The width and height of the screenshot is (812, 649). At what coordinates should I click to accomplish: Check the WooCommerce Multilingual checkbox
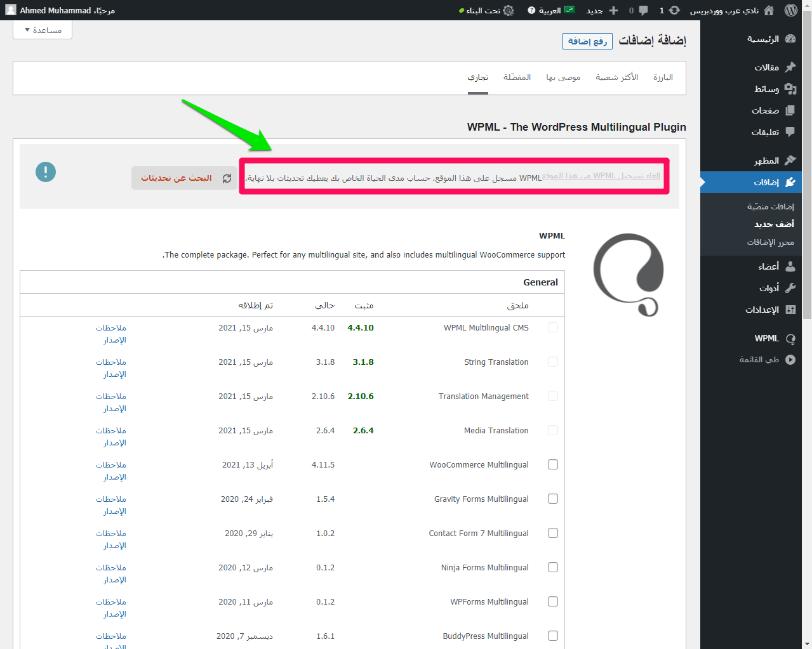tap(553, 464)
